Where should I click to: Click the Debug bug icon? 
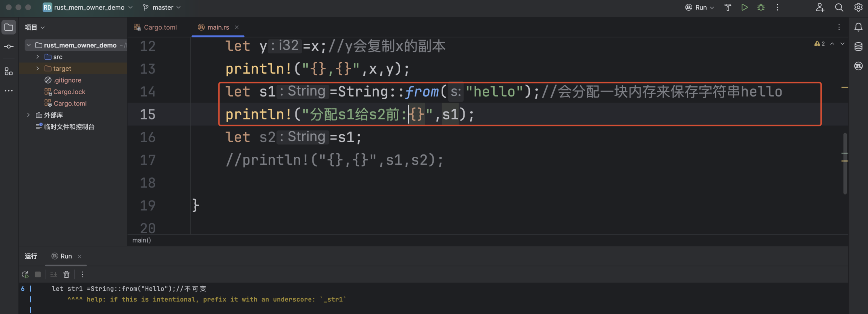[761, 7]
